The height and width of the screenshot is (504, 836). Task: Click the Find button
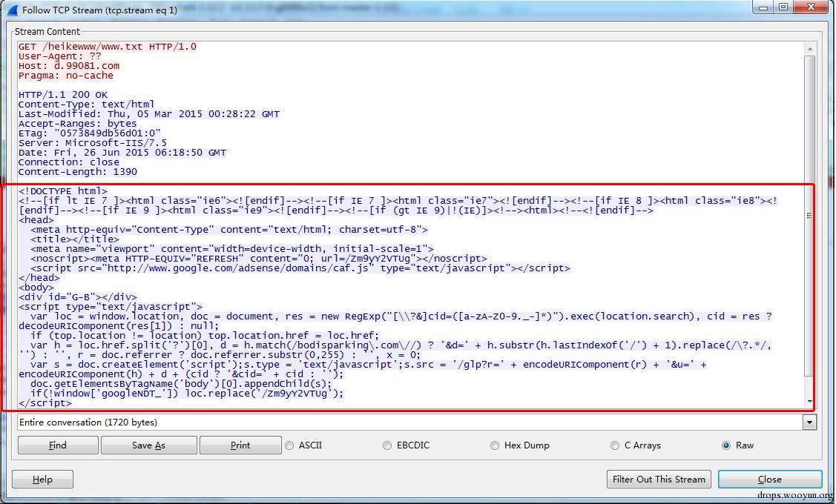pyautogui.click(x=58, y=445)
